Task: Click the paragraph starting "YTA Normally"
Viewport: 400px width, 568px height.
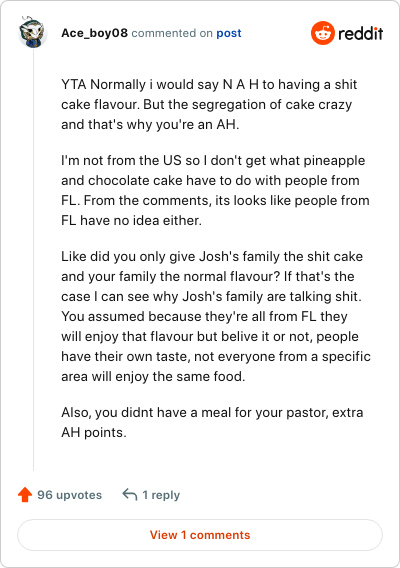Action: (209, 104)
